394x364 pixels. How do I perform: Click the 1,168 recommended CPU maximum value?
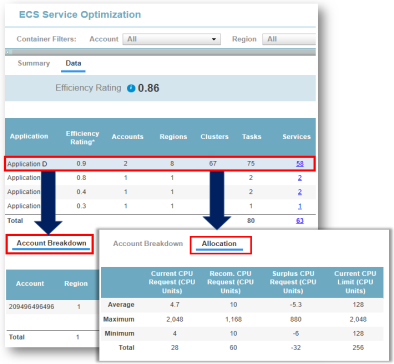(233, 319)
